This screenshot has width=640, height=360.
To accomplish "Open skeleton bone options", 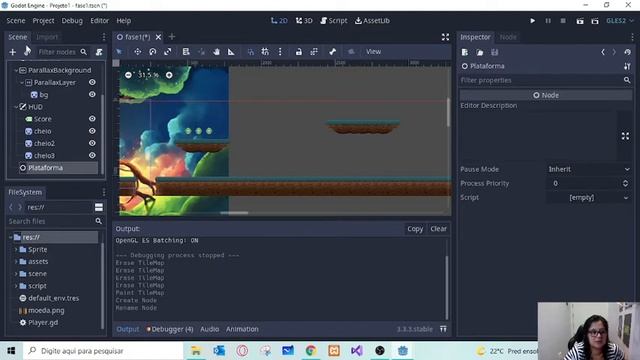I will pos(332,51).
